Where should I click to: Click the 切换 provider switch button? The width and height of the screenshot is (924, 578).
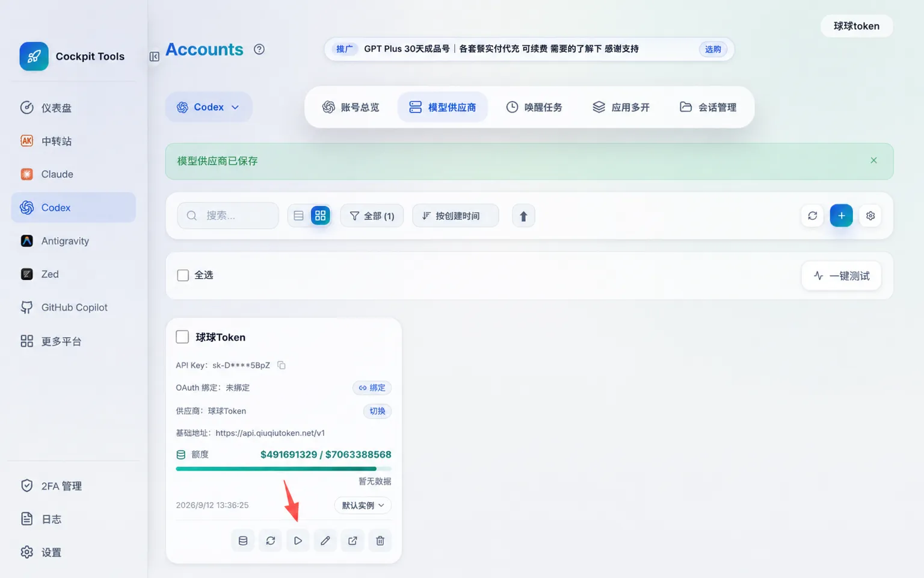click(x=377, y=411)
